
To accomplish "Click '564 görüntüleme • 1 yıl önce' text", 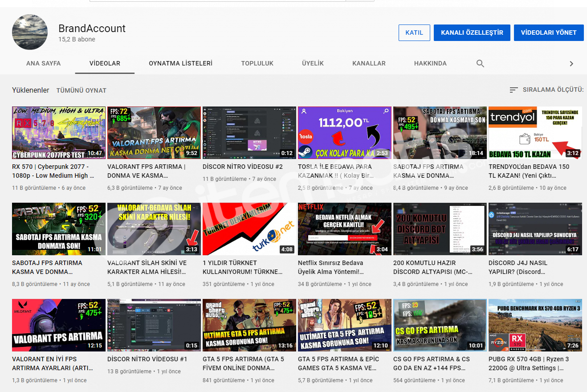I will 429,380.
